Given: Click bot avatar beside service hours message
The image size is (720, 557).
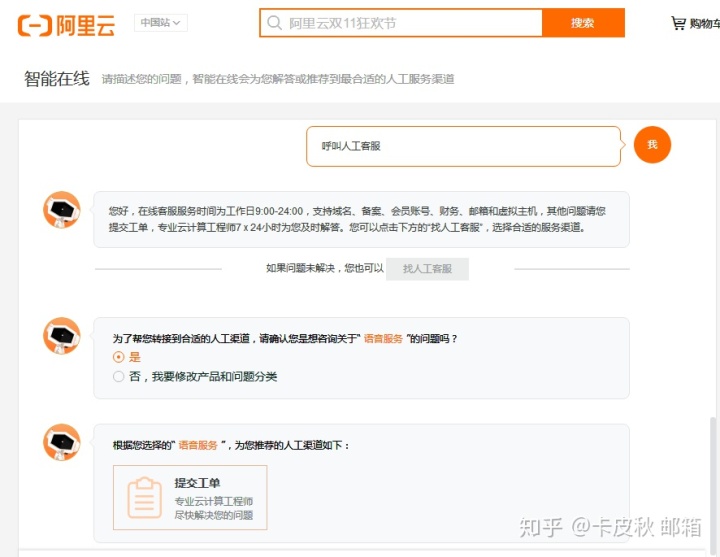Looking at the screenshot, I should tap(62, 210).
